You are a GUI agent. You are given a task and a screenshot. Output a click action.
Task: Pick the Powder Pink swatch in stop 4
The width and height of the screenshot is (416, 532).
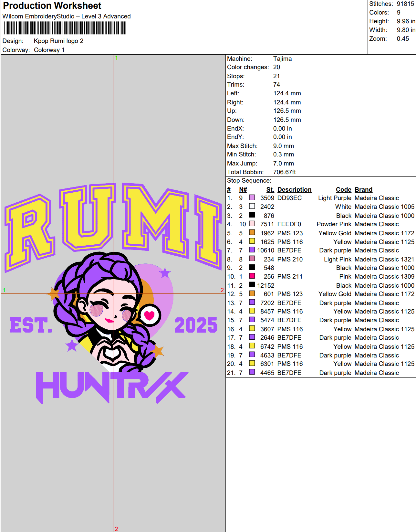[252, 224]
